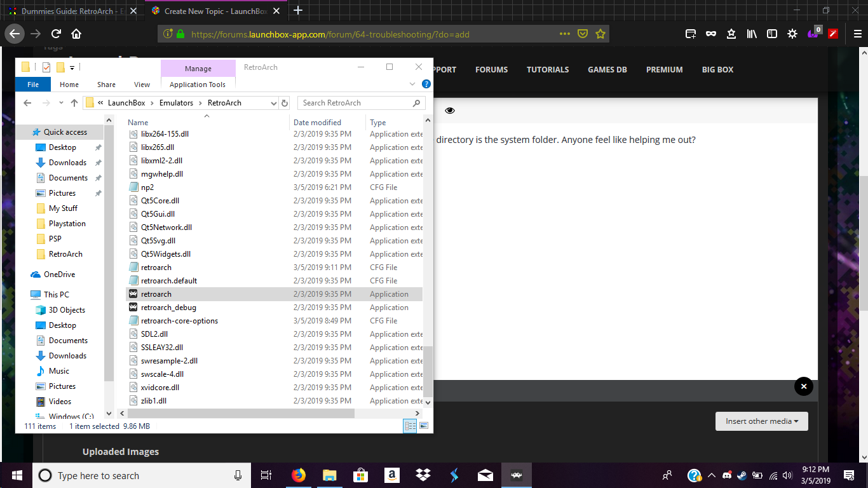
Task: Select Application Tools ribbon tab
Action: (198, 85)
